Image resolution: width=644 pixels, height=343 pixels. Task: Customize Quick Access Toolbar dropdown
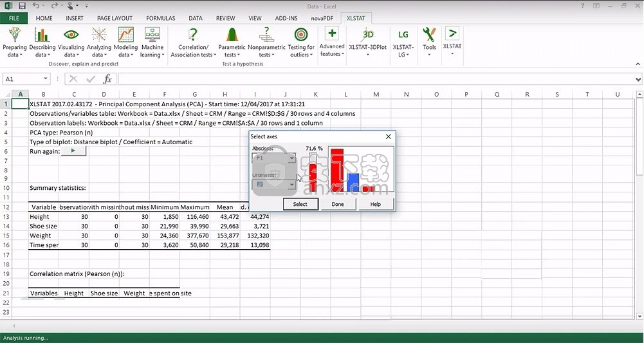[x=87, y=6]
